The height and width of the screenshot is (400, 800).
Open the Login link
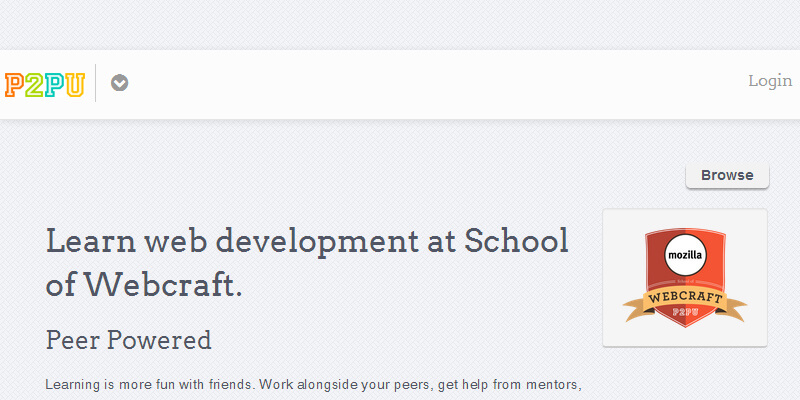770,81
